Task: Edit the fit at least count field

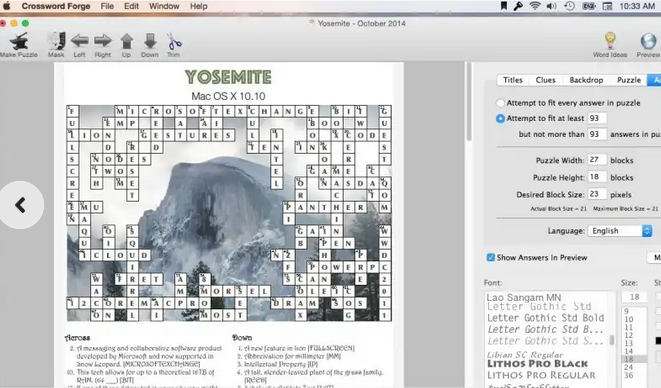Action: coord(597,119)
